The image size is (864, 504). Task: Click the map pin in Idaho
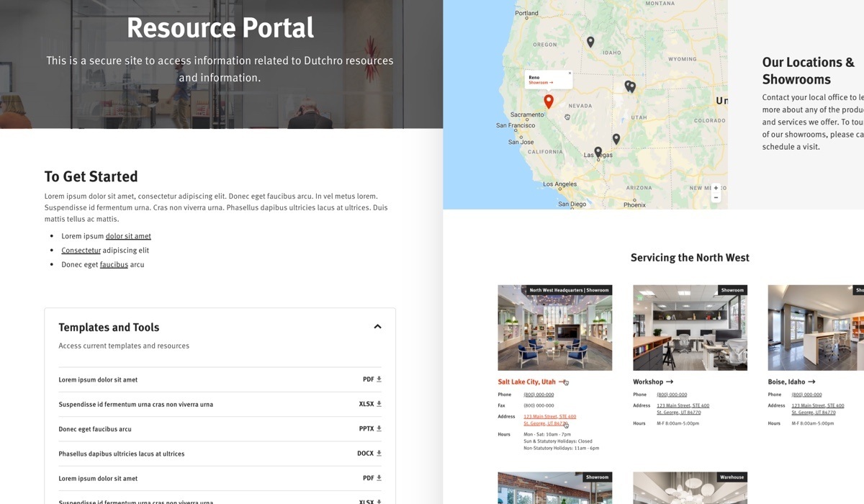point(590,42)
